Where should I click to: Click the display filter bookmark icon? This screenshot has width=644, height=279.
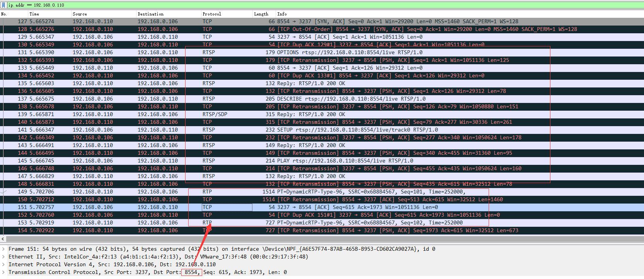pyautogui.click(x=4, y=5)
